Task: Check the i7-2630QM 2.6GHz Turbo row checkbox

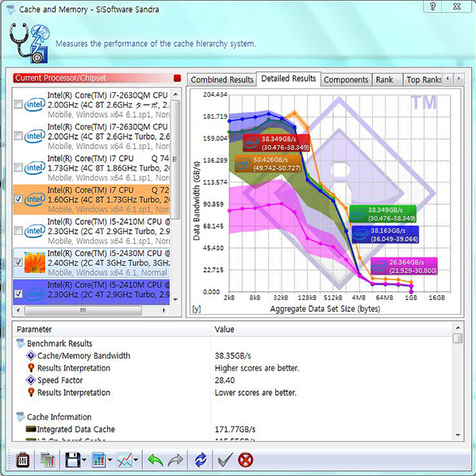Action: pos(18,136)
